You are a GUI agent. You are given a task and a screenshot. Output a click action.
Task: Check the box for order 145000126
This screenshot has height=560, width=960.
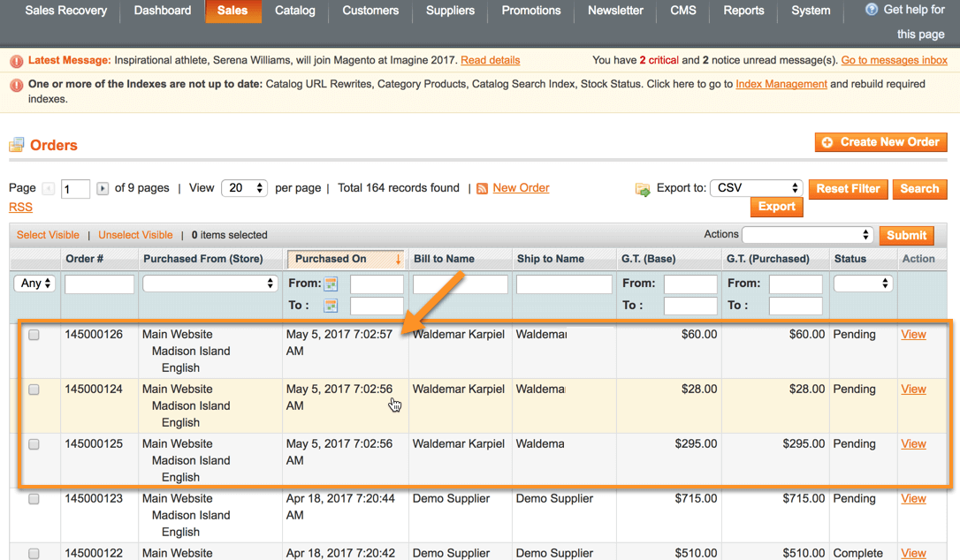[34, 335]
